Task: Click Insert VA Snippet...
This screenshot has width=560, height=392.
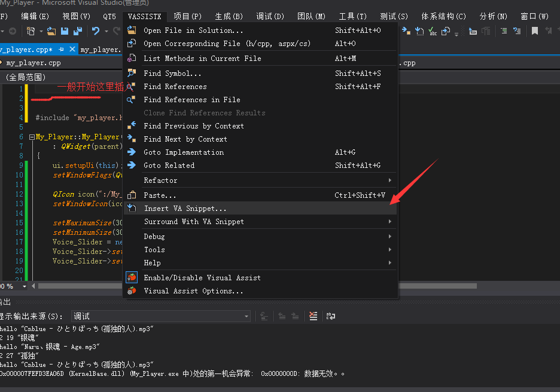Action: tap(260, 209)
